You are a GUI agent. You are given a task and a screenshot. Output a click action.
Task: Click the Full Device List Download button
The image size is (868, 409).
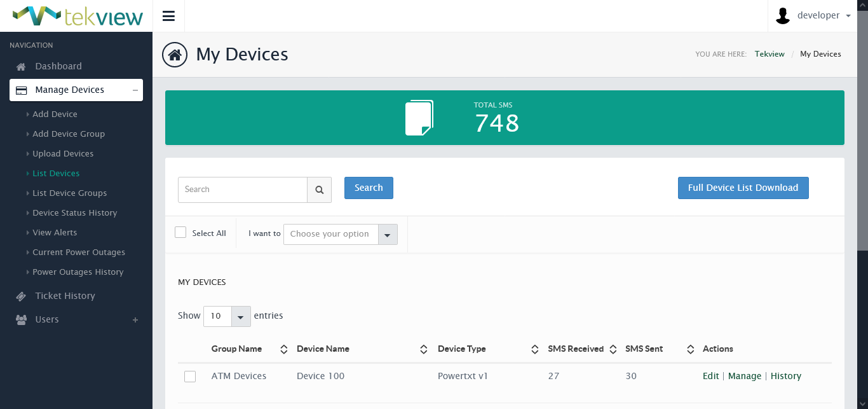click(x=743, y=188)
